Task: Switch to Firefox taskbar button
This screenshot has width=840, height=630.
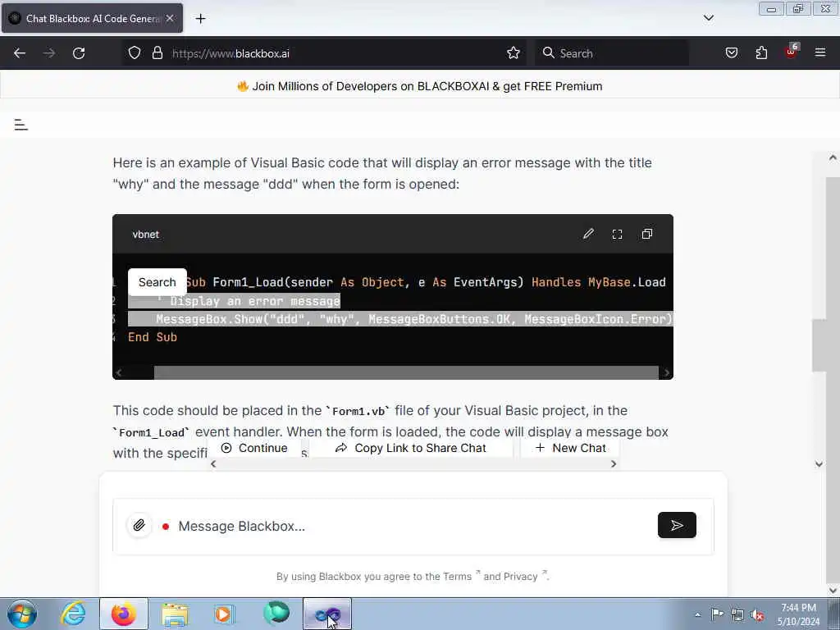Action: [124, 614]
